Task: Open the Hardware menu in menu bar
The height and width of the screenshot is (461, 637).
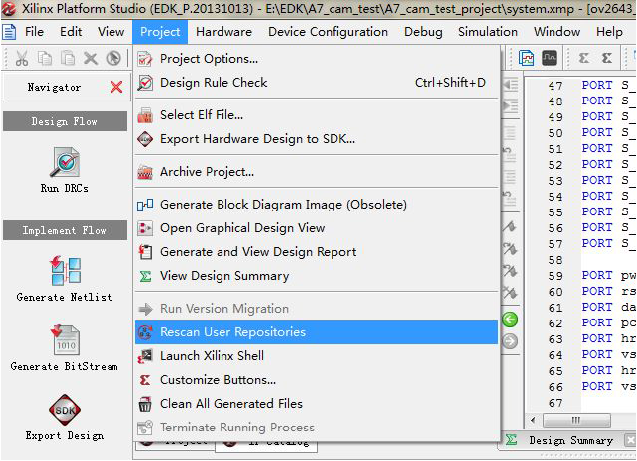Action: point(224,31)
